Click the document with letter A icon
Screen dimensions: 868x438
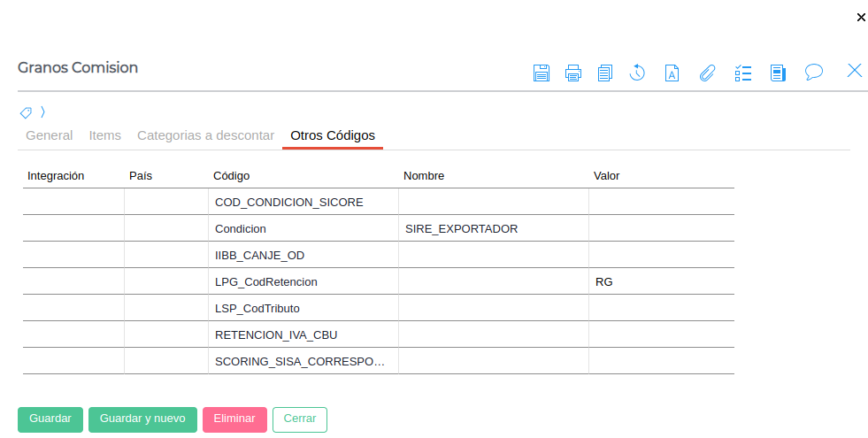point(672,73)
